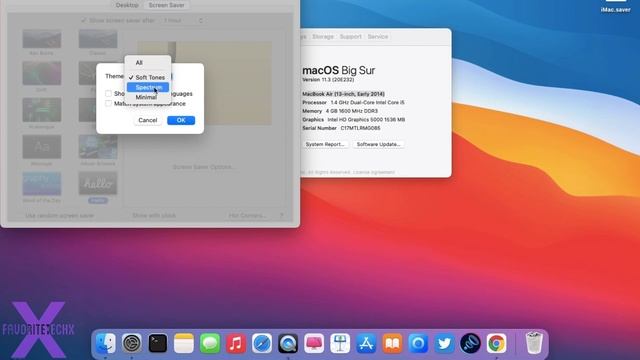Select Spectrum in the Theme menu

(x=148, y=87)
